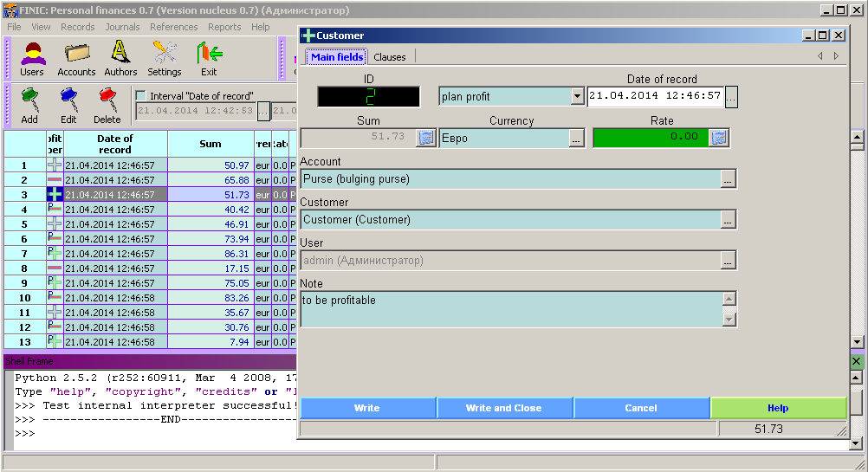The height and width of the screenshot is (472, 868).
Task: Open the Currency selection ellipsis button
Action: tap(576, 138)
